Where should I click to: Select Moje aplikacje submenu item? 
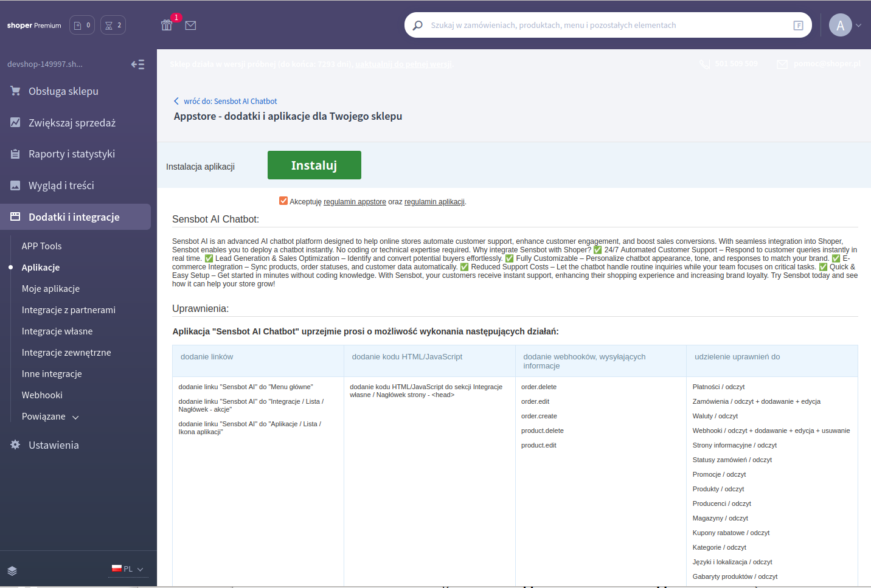[50, 288]
